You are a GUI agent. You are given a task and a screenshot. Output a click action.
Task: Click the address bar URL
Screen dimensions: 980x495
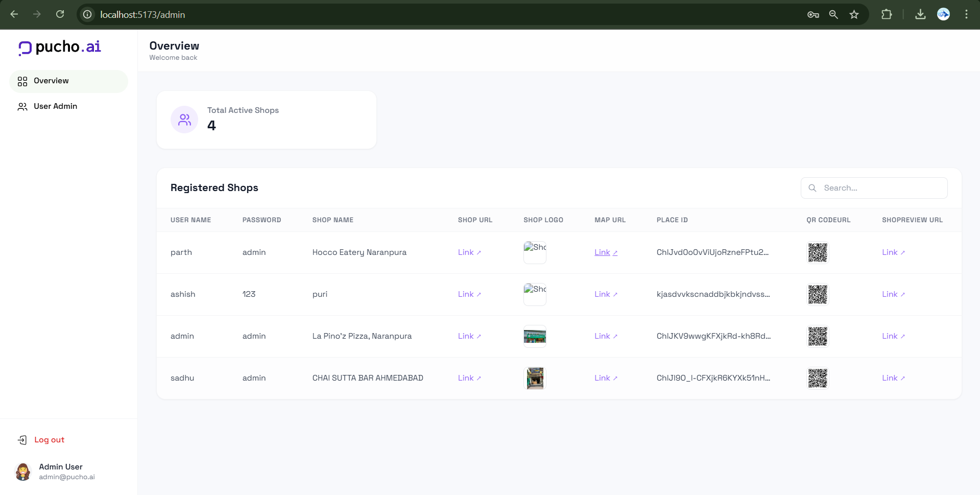point(142,14)
